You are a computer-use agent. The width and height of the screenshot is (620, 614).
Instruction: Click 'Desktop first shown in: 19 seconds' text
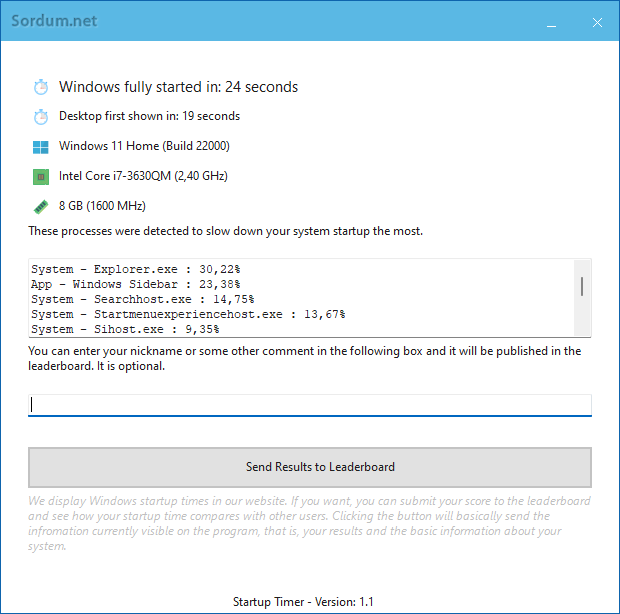coord(149,116)
